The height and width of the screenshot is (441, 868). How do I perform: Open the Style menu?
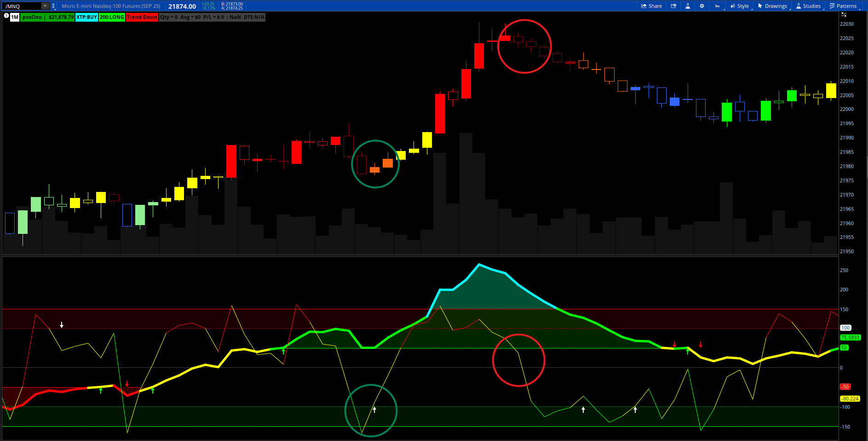(740, 6)
